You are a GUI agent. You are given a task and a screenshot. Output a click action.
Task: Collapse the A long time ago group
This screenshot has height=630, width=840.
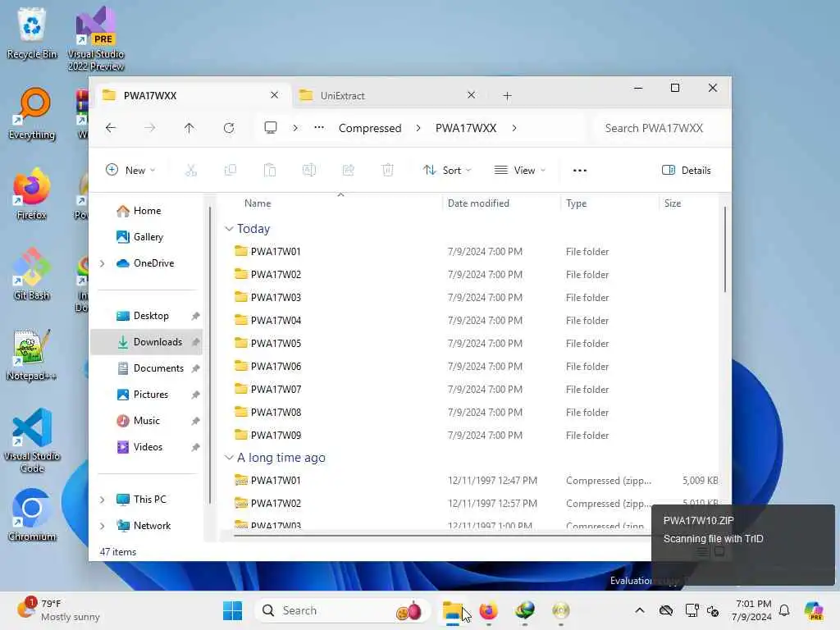click(229, 458)
